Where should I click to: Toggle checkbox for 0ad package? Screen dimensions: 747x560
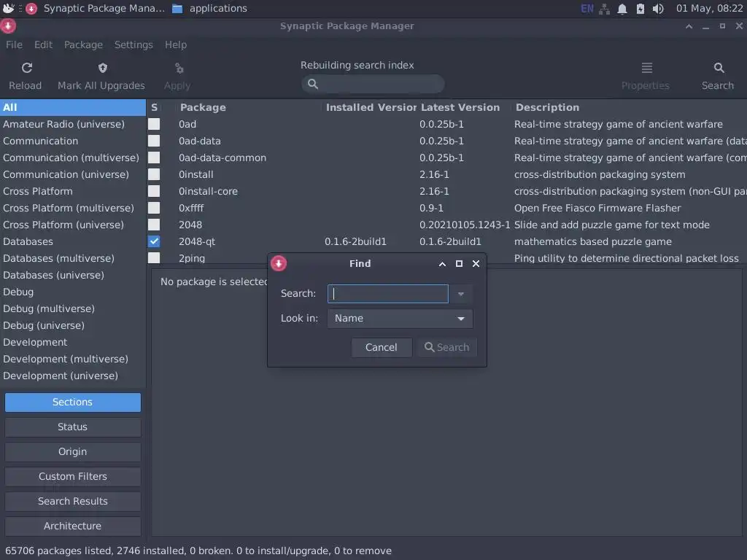click(x=154, y=124)
